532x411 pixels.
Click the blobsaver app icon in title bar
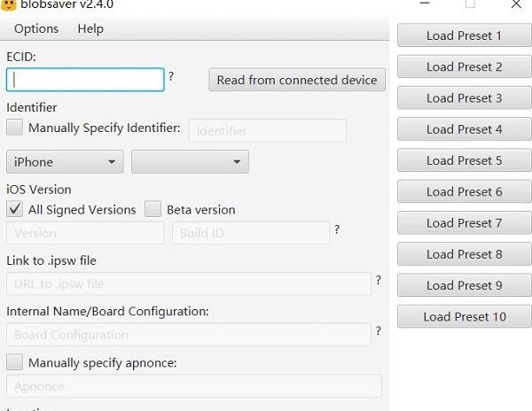point(8,4)
